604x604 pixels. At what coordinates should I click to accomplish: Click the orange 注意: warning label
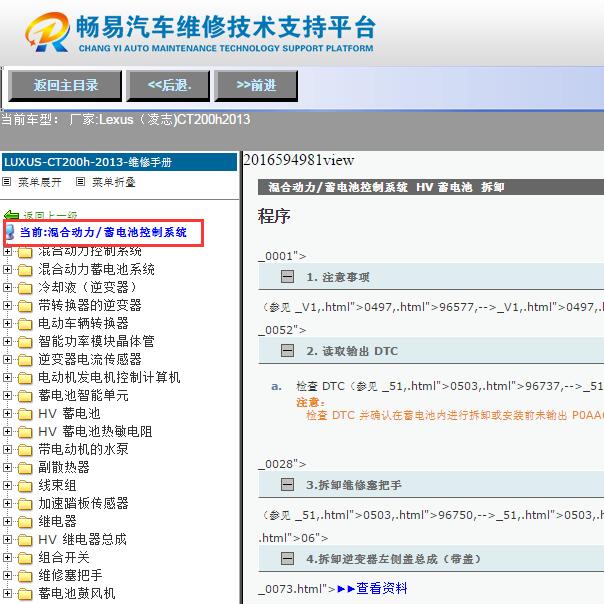pyautogui.click(x=310, y=403)
